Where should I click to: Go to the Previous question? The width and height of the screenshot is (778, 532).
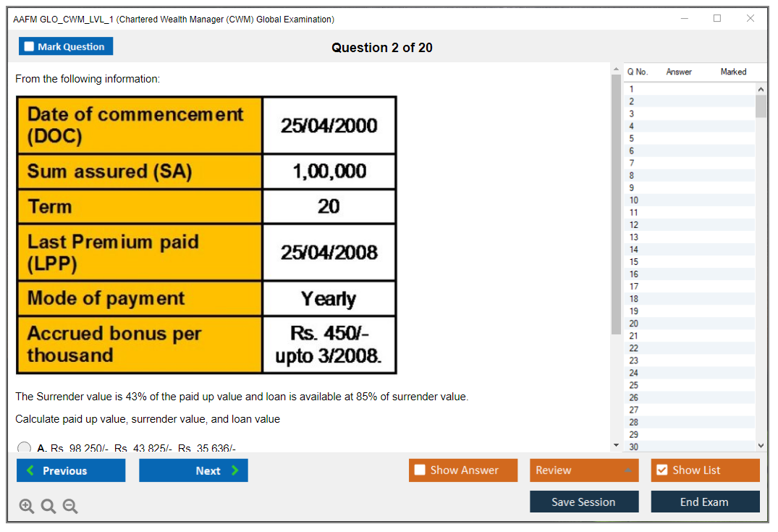pos(71,470)
